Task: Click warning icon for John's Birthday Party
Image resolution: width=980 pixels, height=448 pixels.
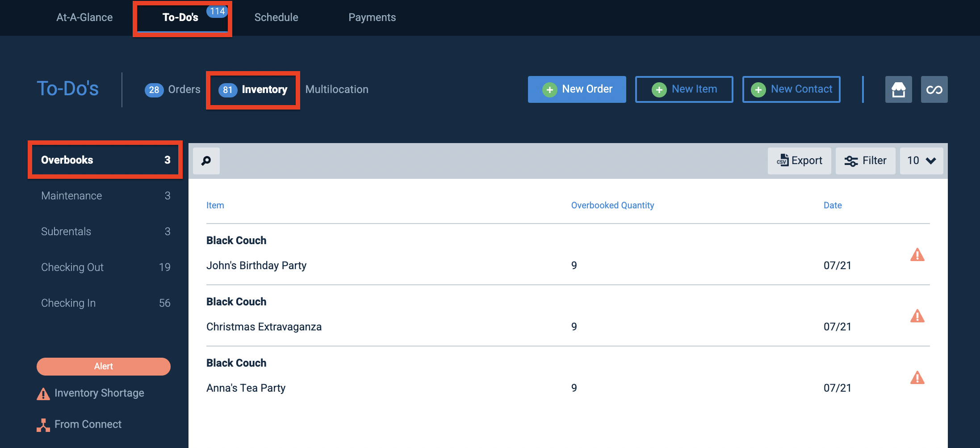Action: [x=917, y=254]
